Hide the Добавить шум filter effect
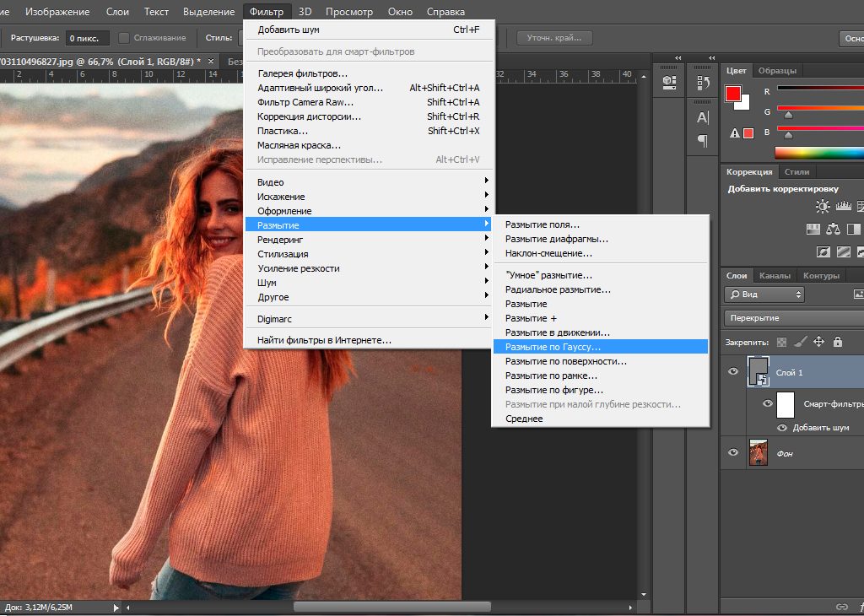864x616 pixels. [x=783, y=427]
